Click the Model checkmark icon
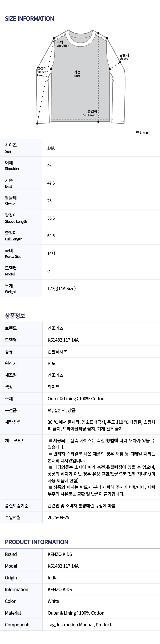Screen dimensions: 160x644 49,271
